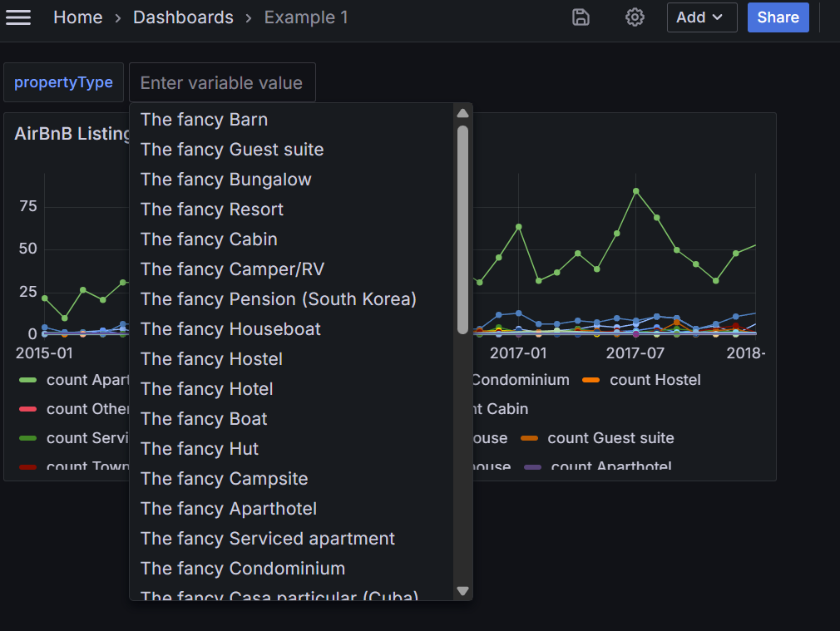840x631 pixels.
Task: Choose 'The fancy Houseboat' from list
Action: pyautogui.click(x=230, y=329)
